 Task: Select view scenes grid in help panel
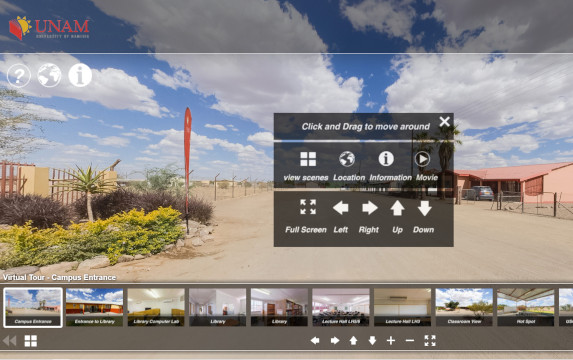coord(308,159)
